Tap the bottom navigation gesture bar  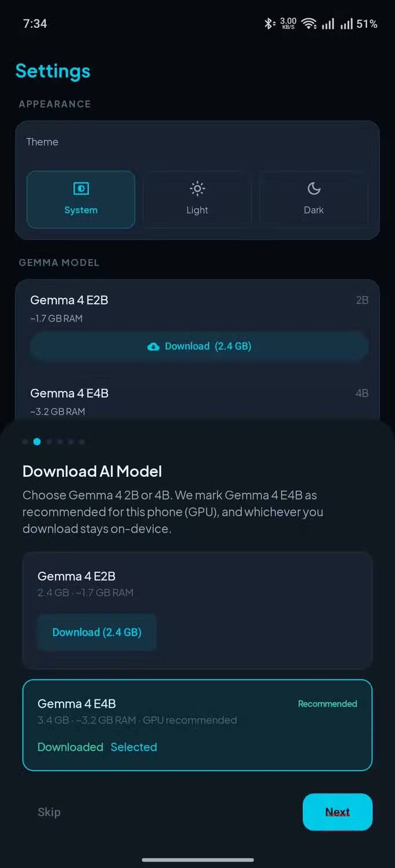point(197,859)
